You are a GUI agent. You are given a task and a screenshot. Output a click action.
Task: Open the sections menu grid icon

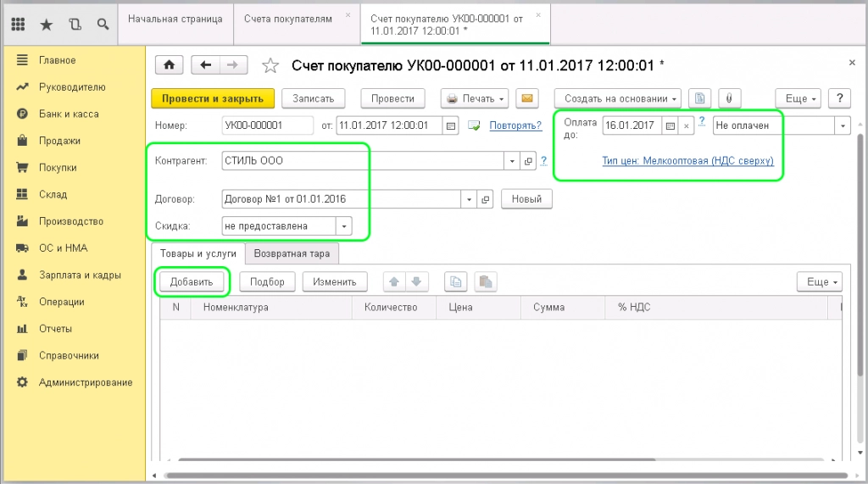tap(19, 25)
